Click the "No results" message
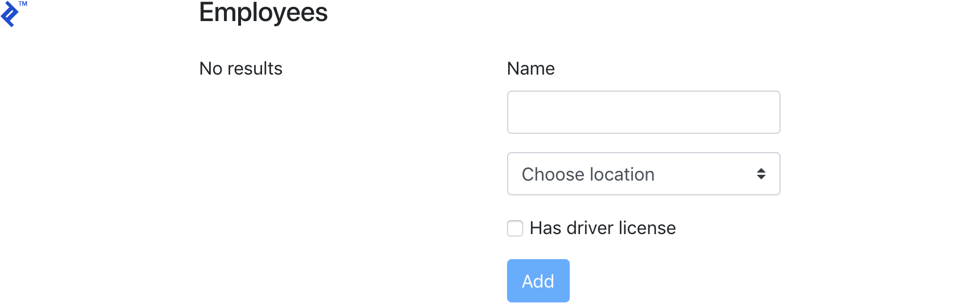The image size is (980, 303). coord(240,69)
